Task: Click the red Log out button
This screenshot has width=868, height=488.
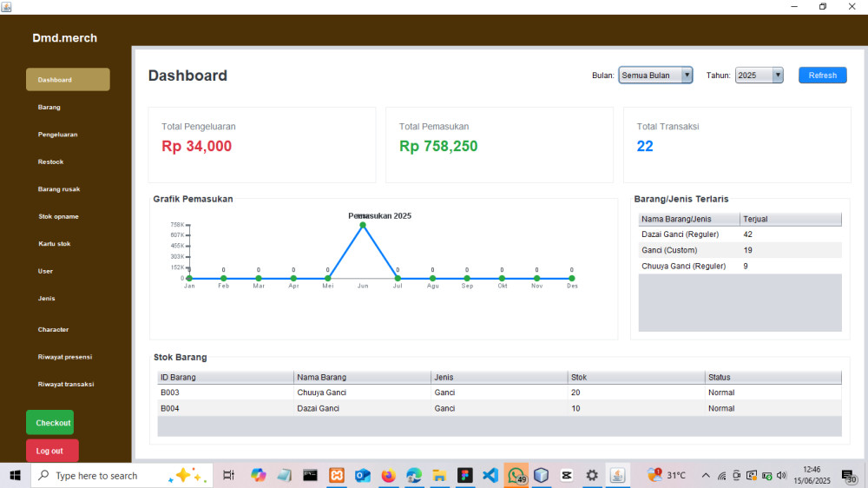Action: coord(51,451)
